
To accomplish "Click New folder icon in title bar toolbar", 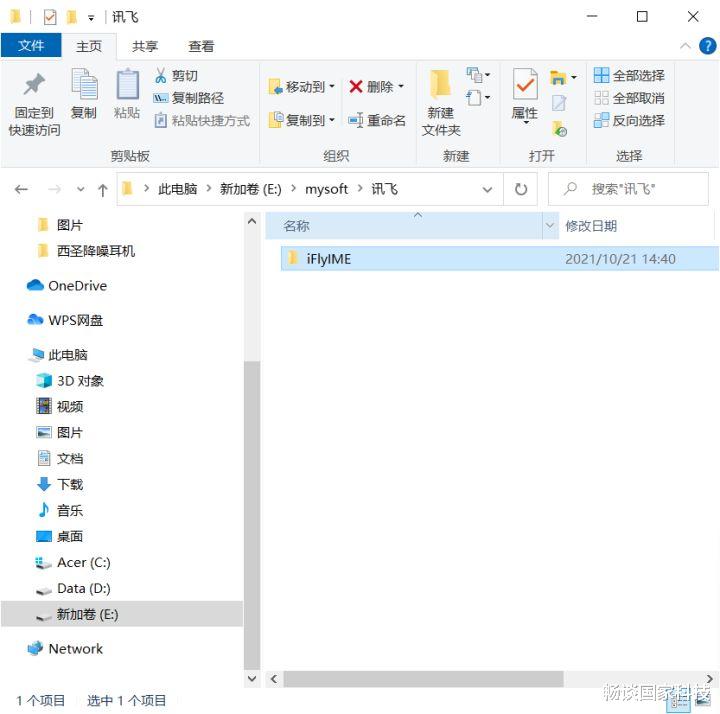I will click(72, 17).
